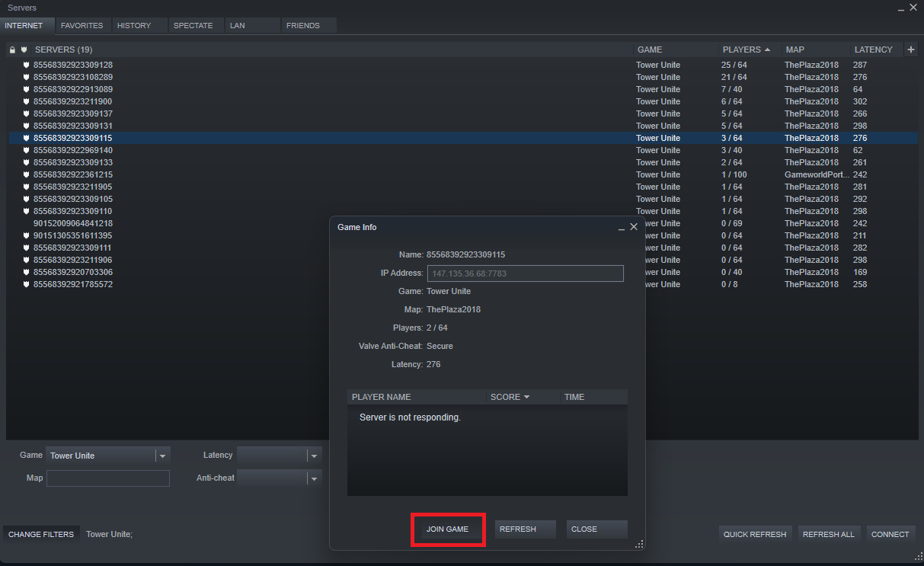This screenshot has width=924, height=566.
Task: Sort by Players column header
Action: click(747, 50)
